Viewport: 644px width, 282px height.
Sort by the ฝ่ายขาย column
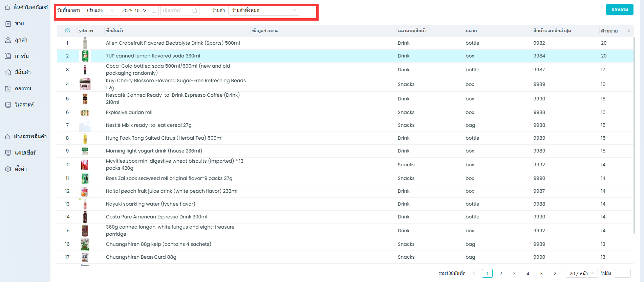[628, 31]
